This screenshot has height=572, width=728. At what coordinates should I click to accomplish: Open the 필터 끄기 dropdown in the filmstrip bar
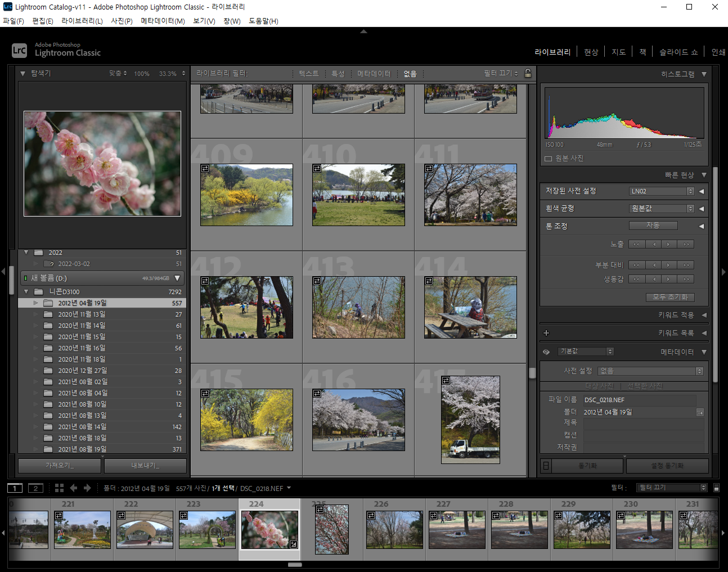[671, 488]
